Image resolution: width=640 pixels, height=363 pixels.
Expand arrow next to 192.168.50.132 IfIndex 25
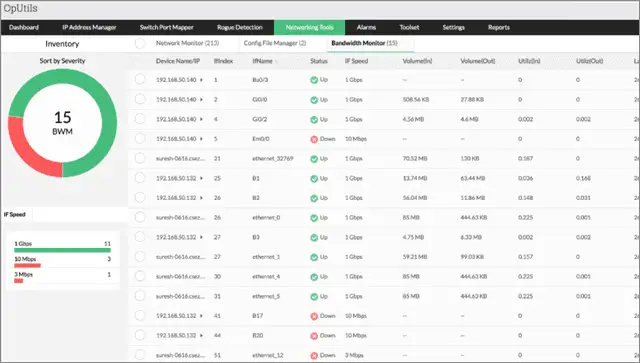click(201, 178)
